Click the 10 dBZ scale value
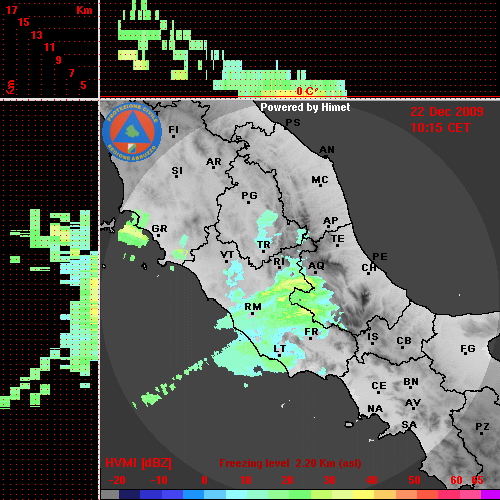 (246, 480)
